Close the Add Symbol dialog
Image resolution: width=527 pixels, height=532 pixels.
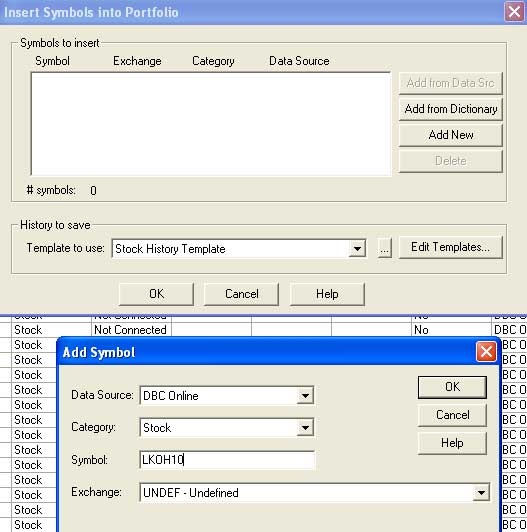486,352
